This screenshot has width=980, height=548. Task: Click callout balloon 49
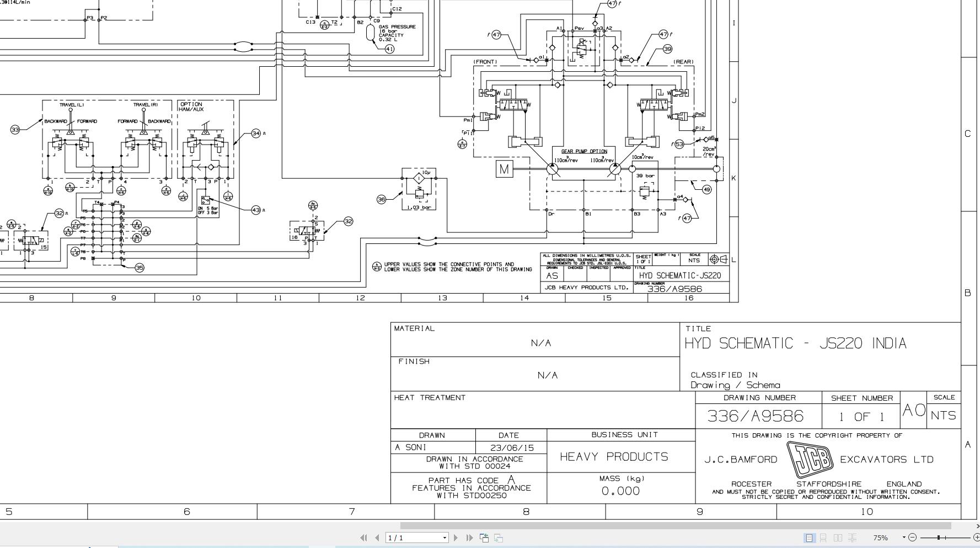tap(706, 189)
